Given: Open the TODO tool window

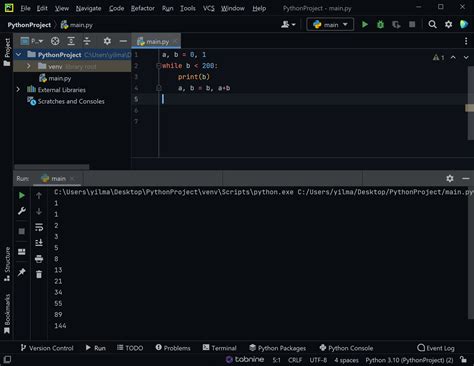Looking at the screenshot, I should (130, 348).
